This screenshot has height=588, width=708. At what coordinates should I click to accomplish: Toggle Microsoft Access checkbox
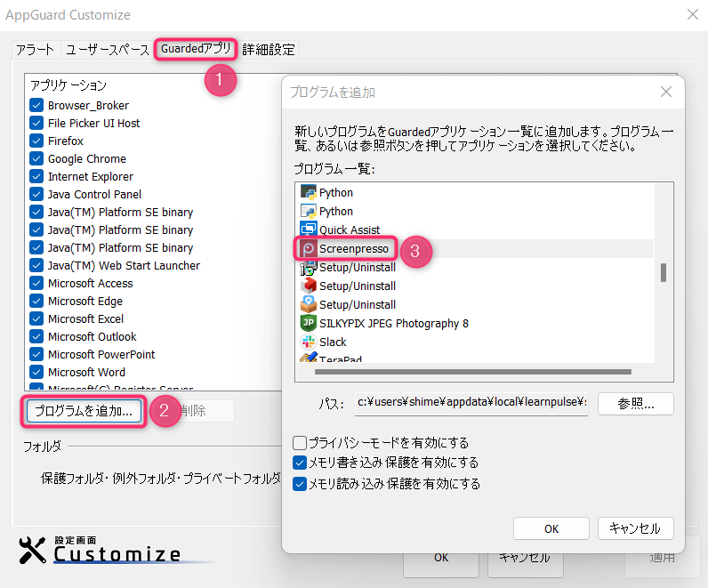(x=36, y=283)
